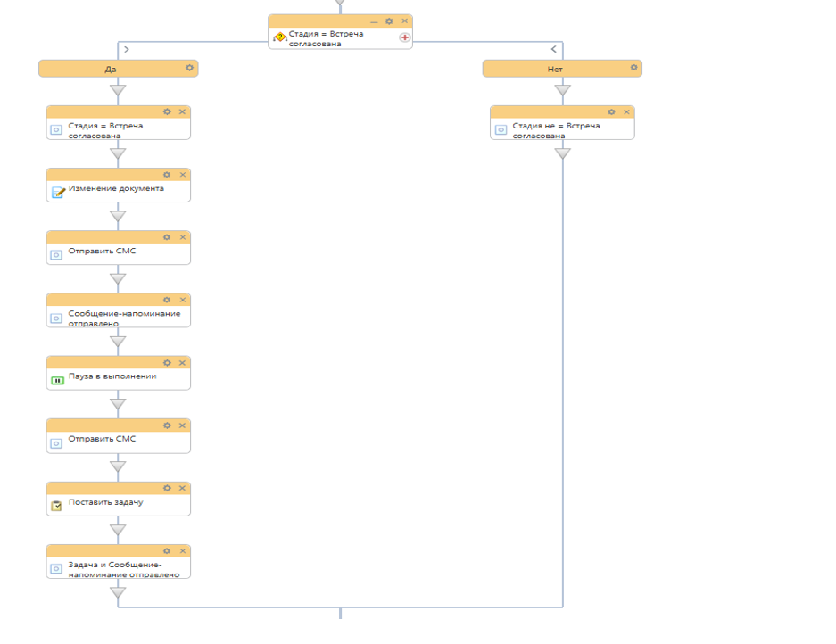836x644 pixels.
Task: Open settings gear of the Да branch
Action: [189, 68]
